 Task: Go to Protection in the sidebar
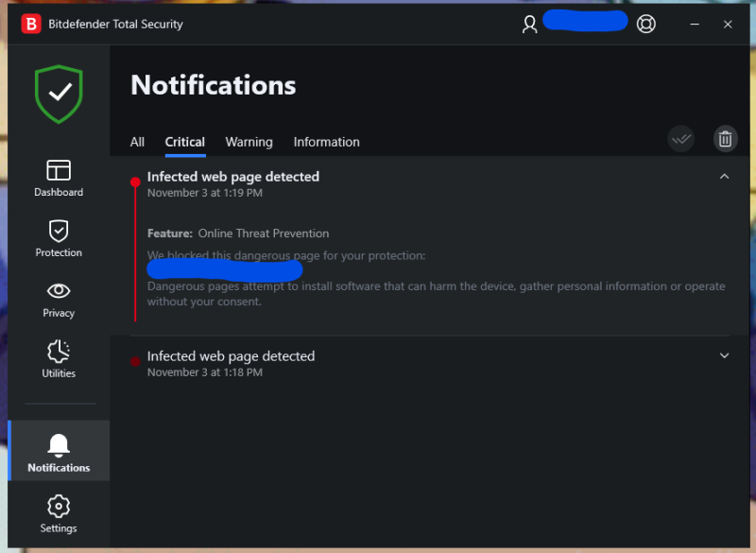[59, 238]
